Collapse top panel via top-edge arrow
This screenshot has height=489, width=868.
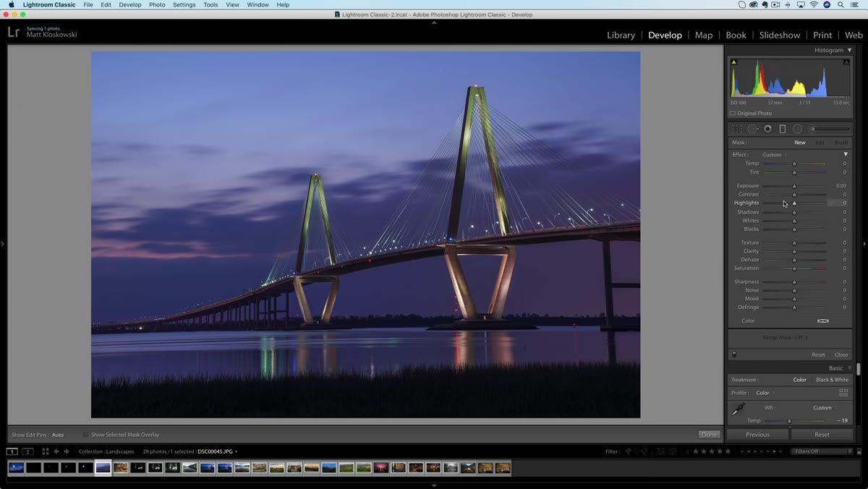(434, 22)
